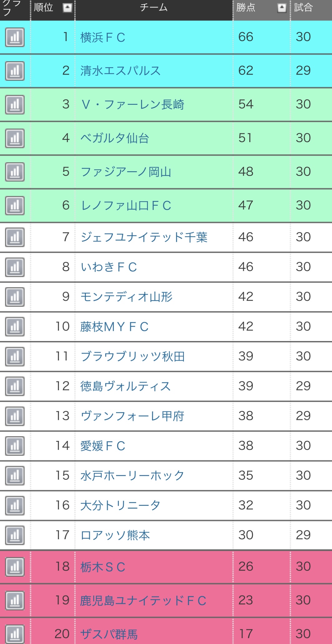Image resolution: width=332 pixels, height=644 pixels.
Task: Click the チーム column header
Action: coord(154,7)
